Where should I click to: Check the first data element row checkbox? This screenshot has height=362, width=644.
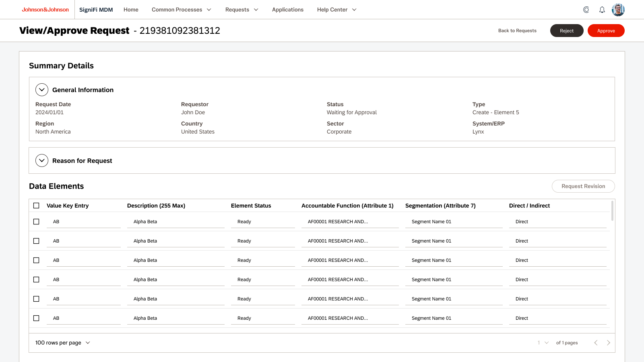[36, 222]
